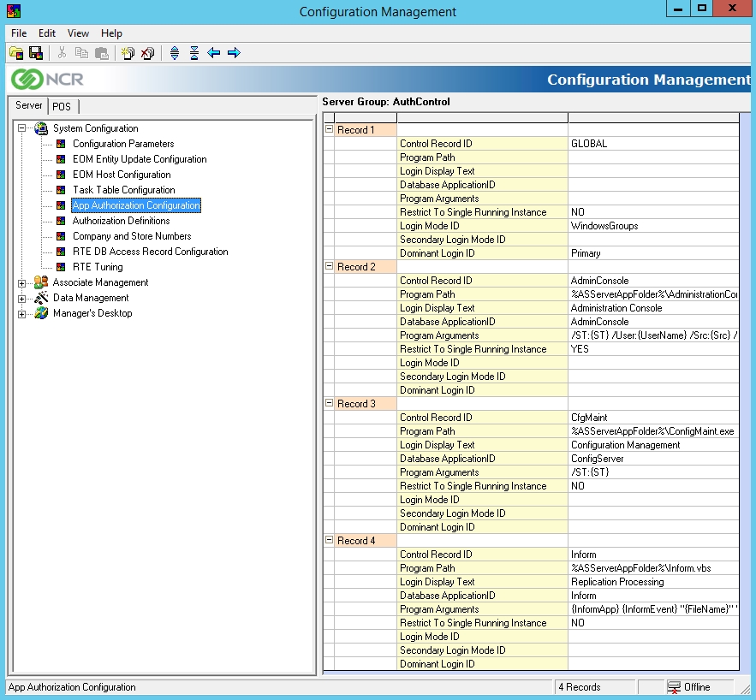Click the Data Management tools icon
This screenshot has width=756, height=700.
41,298
